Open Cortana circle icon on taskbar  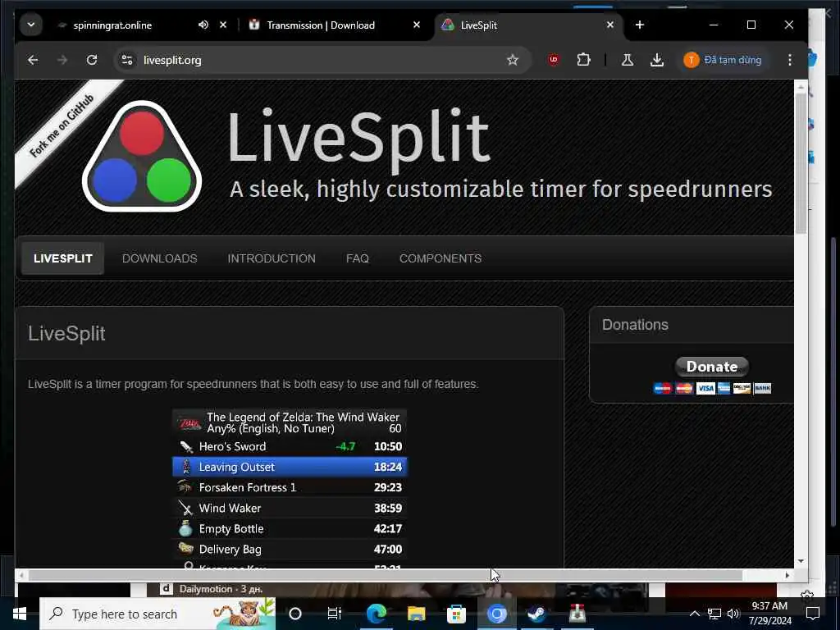[295, 614]
